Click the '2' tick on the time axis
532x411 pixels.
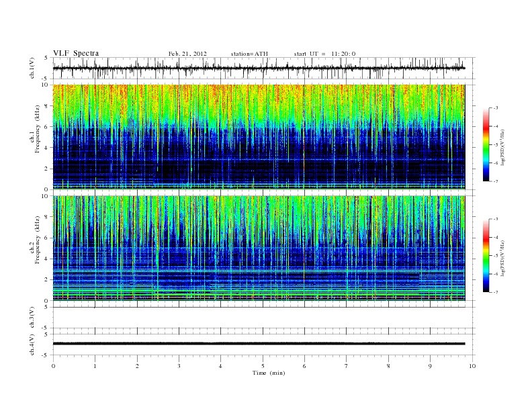(137, 366)
